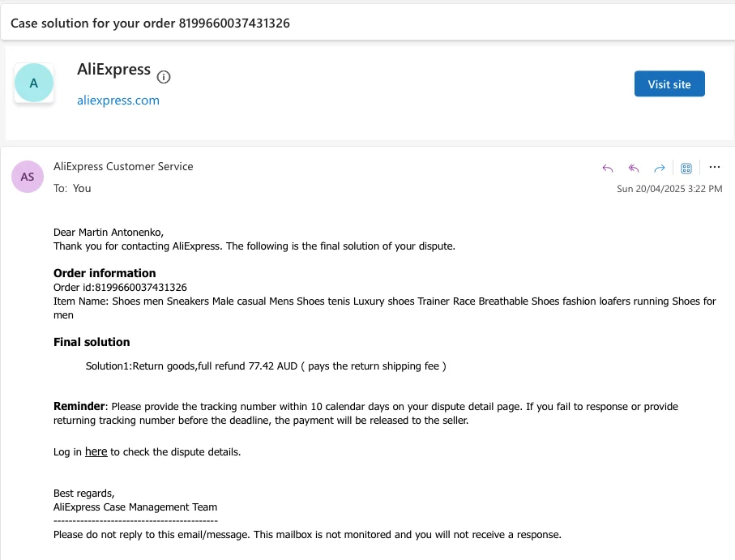
Task: Open the More actions ellipsis menu
Action: pos(714,167)
